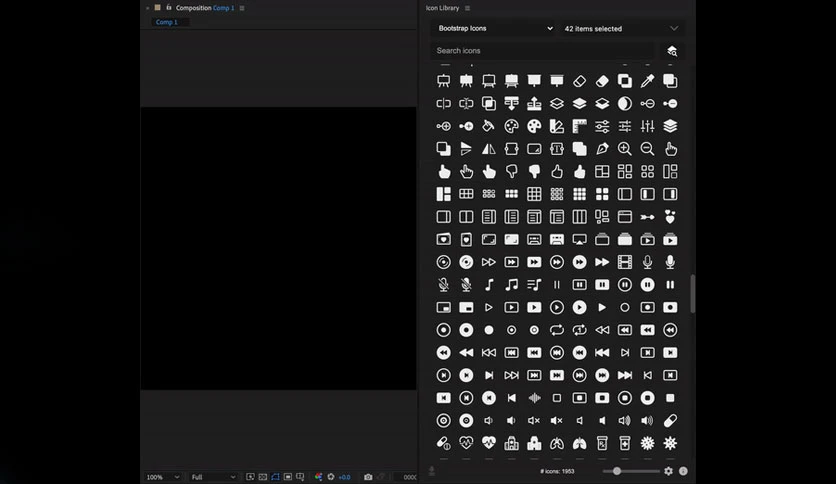Reset exposure using aperture icon
This screenshot has width=836, height=484.
331,477
